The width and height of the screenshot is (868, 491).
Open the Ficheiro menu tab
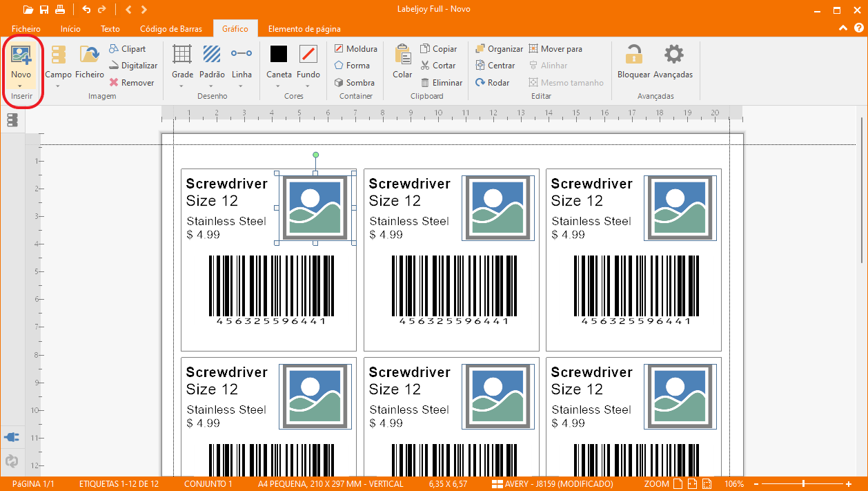26,29
